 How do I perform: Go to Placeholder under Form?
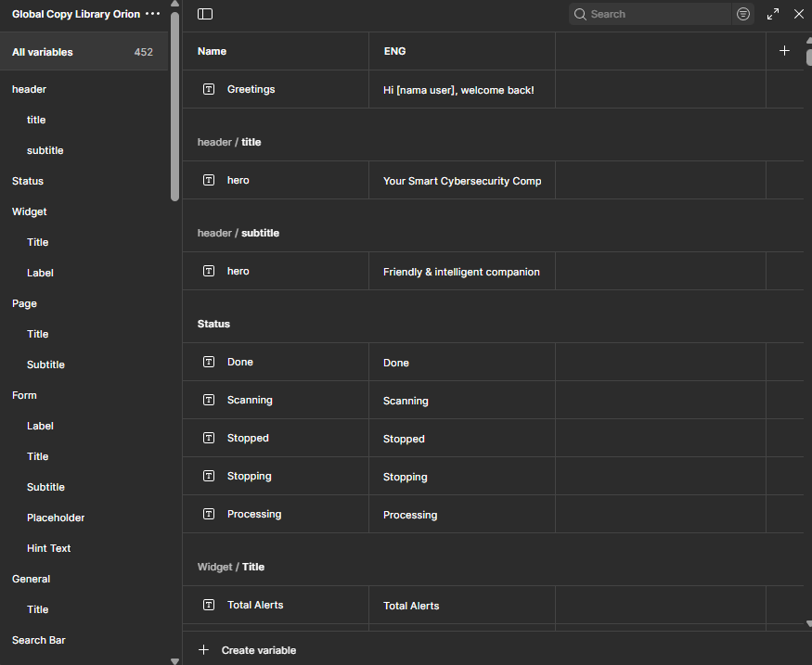[x=56, y=518]
